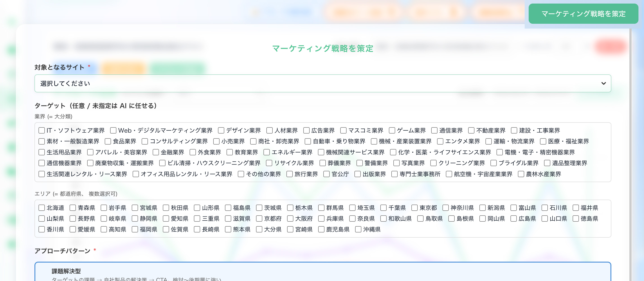The image size is (644, 281).
Task: Select the 人材業界 checkbox
Action: [x=270, y=131]
